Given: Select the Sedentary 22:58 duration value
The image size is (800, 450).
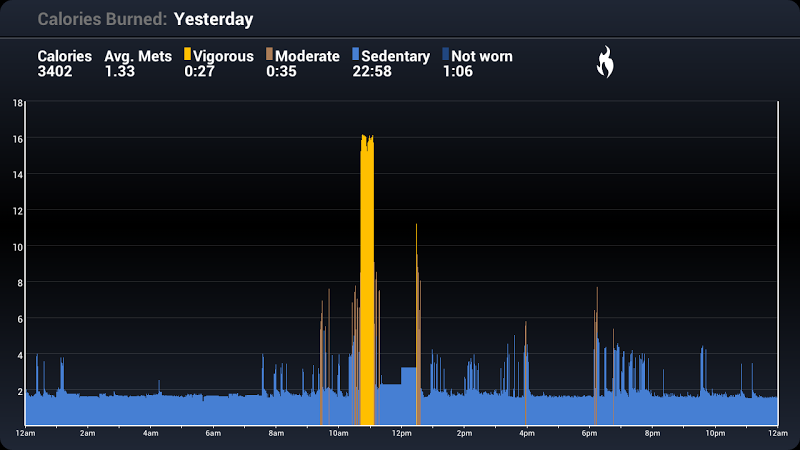Looking at the screenshot, I should (372, 72).
